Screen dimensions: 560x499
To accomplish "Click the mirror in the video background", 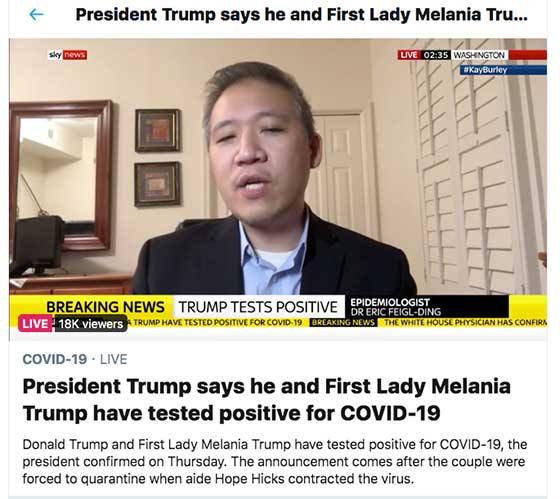I will coord(60,175).
